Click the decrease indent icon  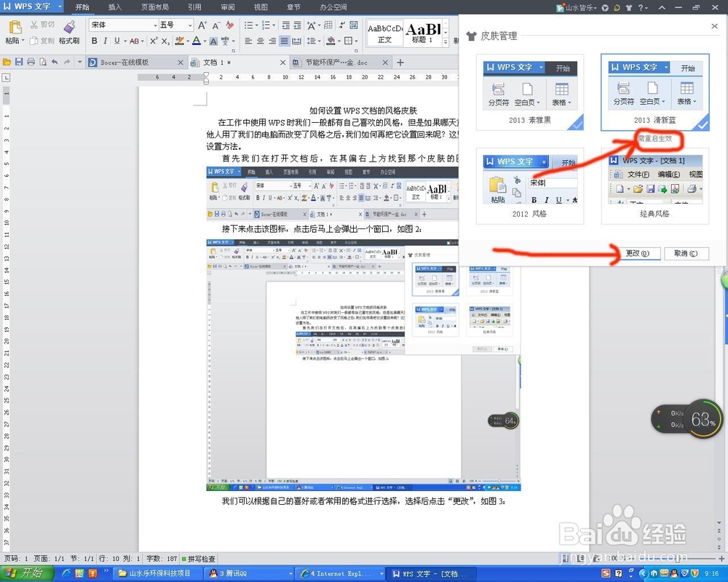click(286, 25)
